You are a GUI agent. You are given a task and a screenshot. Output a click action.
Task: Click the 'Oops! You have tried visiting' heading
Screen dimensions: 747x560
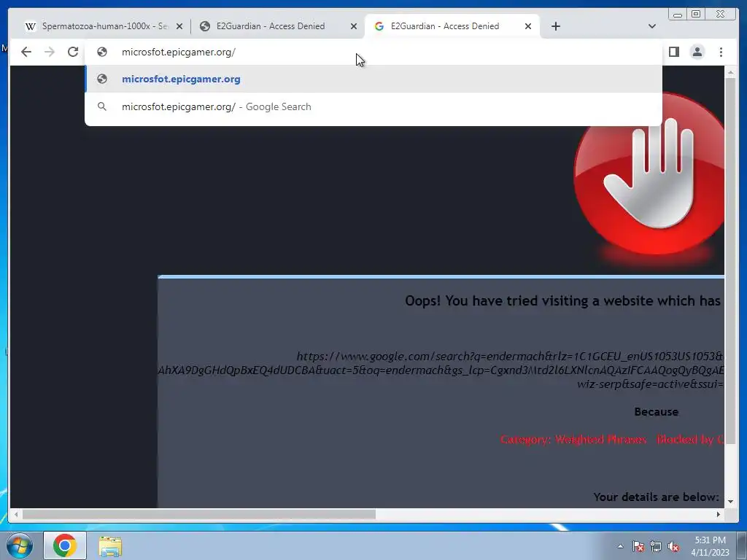pos(562,301)
